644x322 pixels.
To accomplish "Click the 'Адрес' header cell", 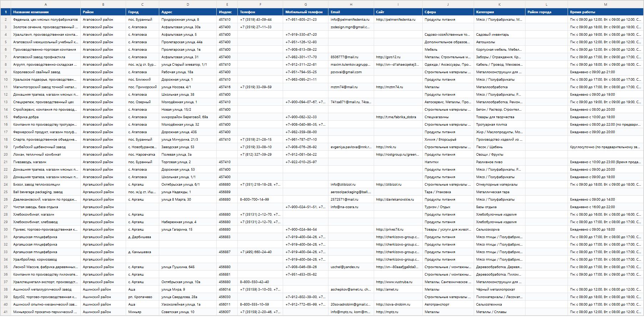I will (188, 12).
